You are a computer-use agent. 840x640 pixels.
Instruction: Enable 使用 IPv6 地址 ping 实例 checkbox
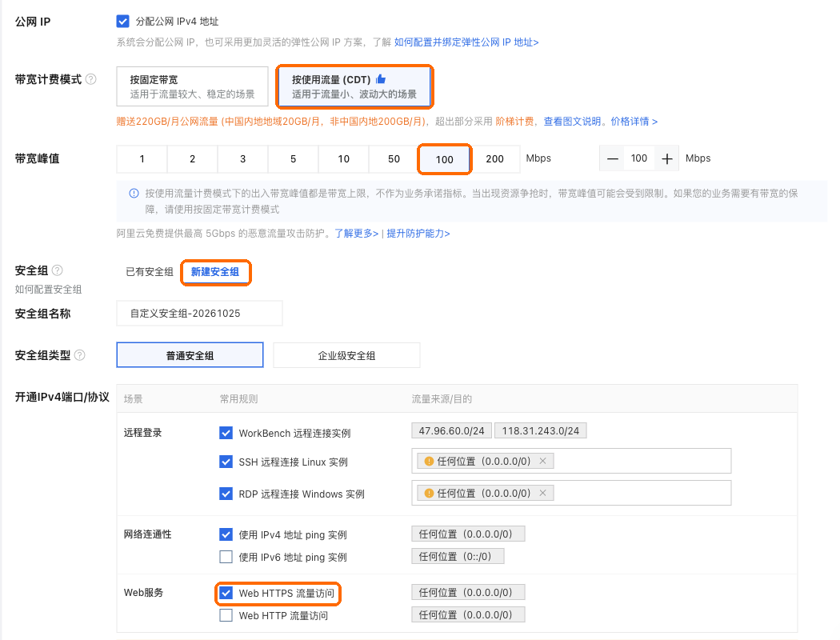(x=226, y=557)
